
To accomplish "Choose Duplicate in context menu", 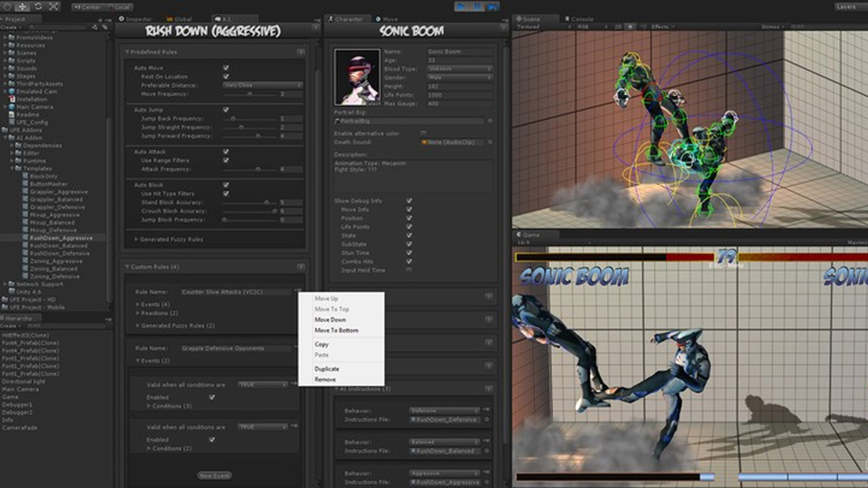I will click(327, 369).
